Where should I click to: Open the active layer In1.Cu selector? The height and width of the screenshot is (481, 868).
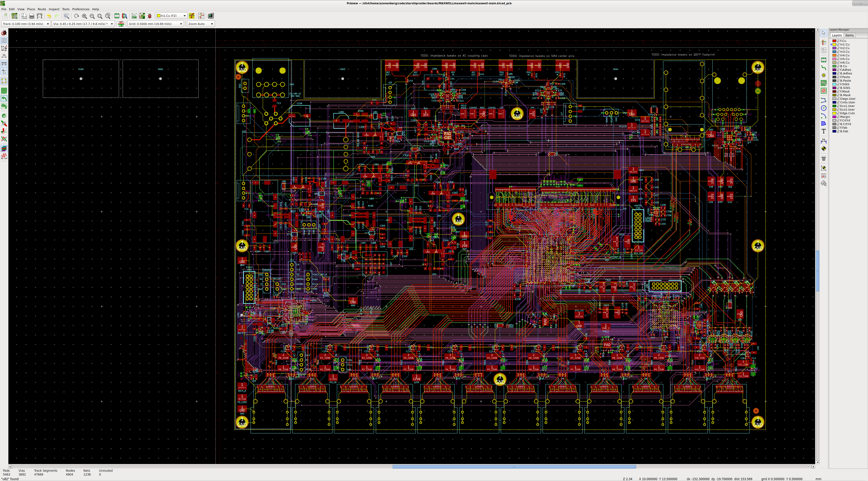click(x=172, y=16)
